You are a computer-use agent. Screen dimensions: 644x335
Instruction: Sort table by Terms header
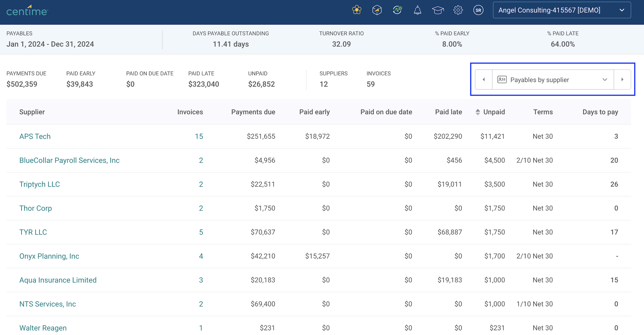pos(543,112)
